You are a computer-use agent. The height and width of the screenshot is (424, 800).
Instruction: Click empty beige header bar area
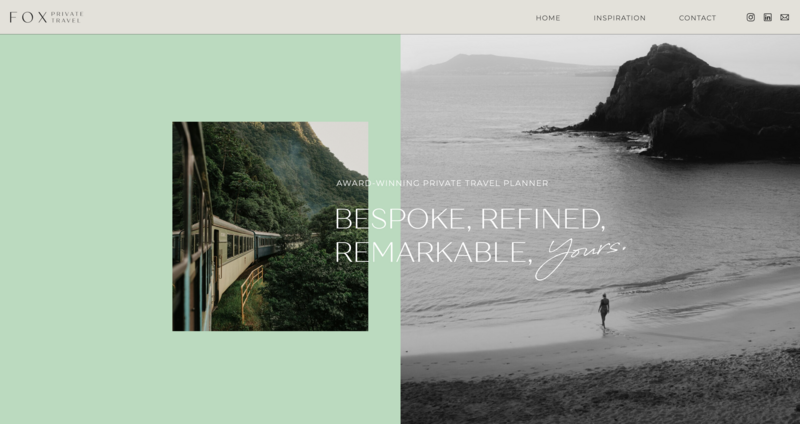pyautogui.click(x=306, y=17)
